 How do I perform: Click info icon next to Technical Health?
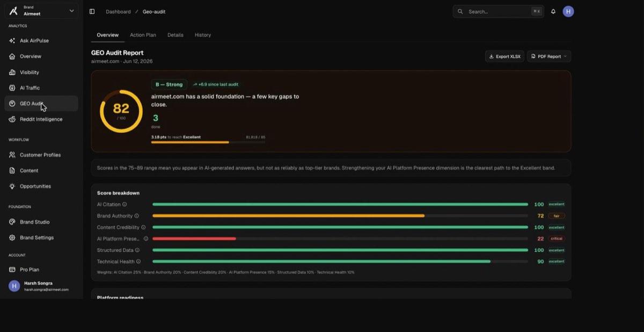tap(138, 262)
